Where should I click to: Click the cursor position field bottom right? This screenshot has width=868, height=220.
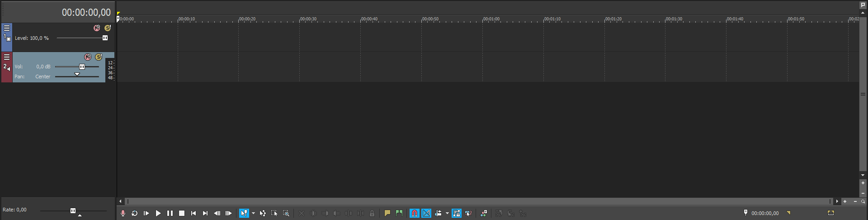pos(765,213)
